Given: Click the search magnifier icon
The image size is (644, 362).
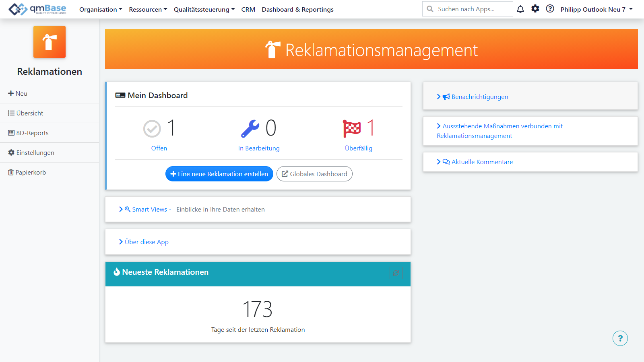Looking at the screenshot, I should [x=430, y=9].
